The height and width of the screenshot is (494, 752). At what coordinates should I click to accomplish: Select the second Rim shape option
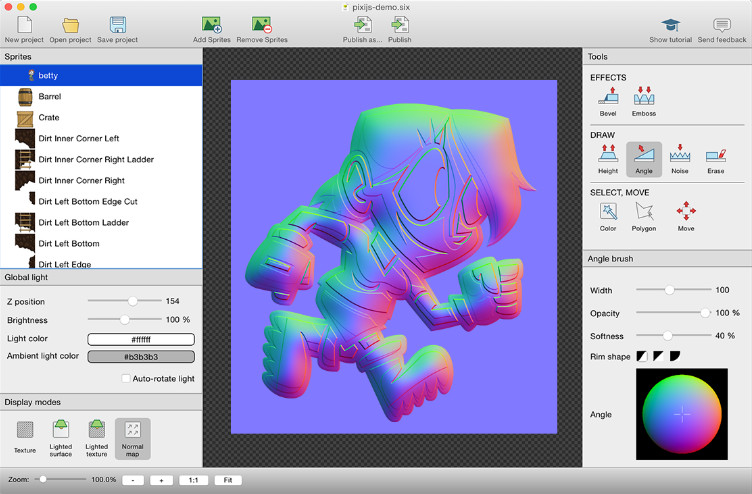click(658, 356)
